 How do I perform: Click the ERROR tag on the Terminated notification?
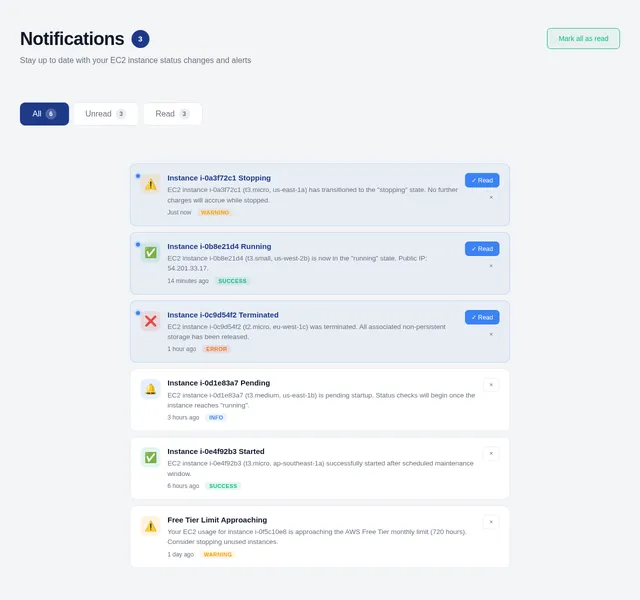pyautogui.click(x=216, y=349)
